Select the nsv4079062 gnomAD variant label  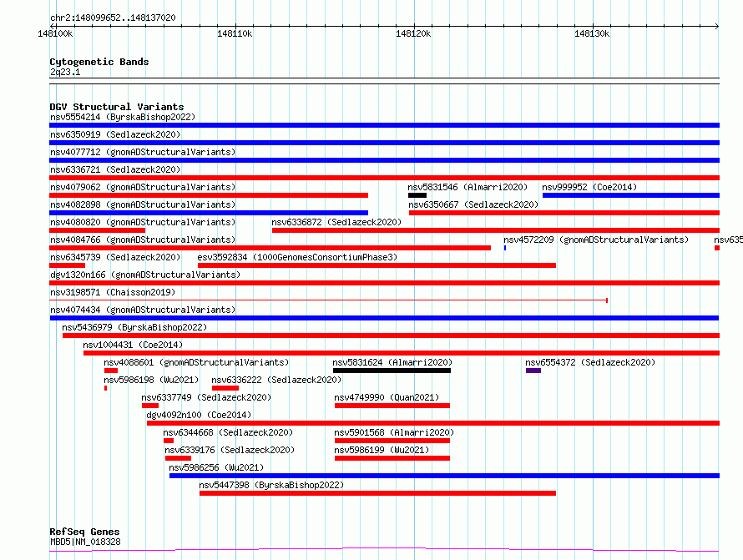pyautogui.click(x=143, y=187)
